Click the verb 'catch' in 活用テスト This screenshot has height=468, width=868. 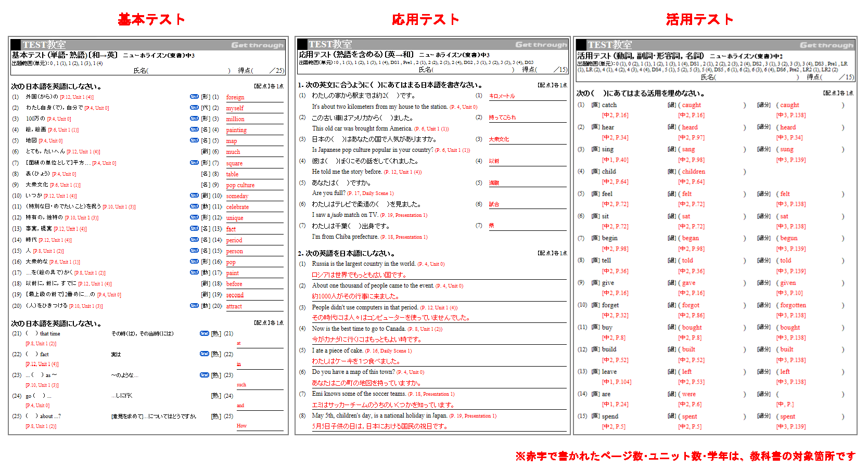point(609,105)
